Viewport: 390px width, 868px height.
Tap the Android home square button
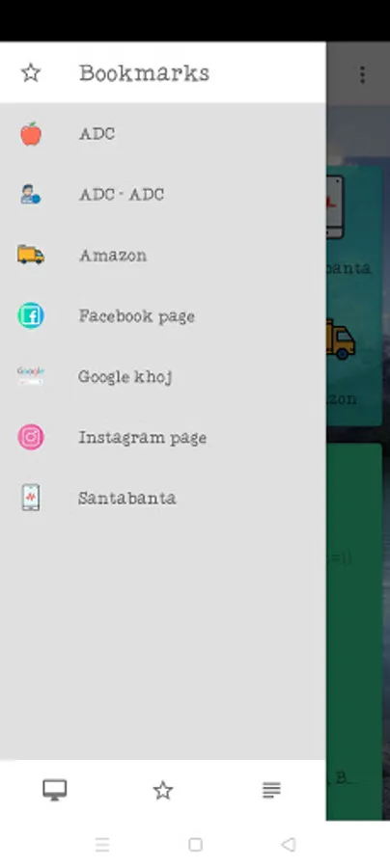pyautogui.click(x=195, y=844)
